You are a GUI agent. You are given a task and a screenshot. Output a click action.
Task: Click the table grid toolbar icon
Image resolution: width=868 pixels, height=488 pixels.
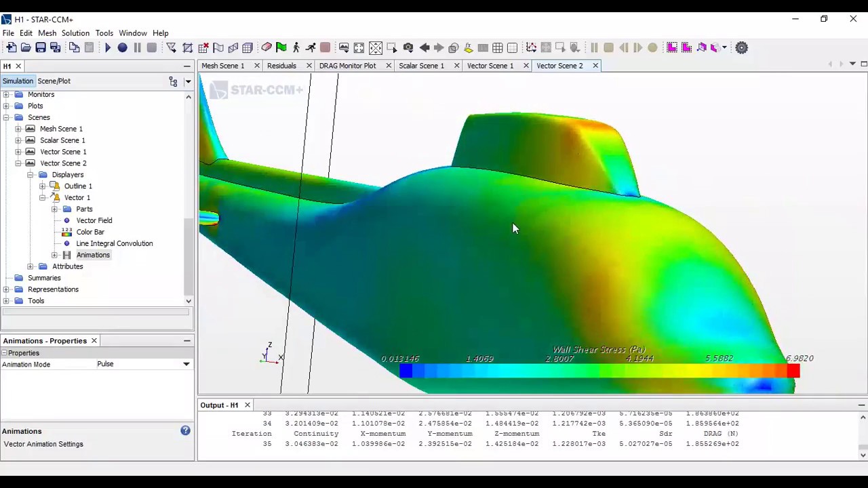point(498,47)
